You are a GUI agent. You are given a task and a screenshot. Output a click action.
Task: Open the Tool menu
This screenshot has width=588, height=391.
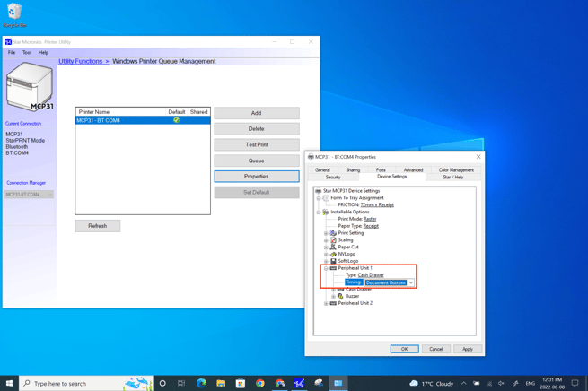(27, 52)
